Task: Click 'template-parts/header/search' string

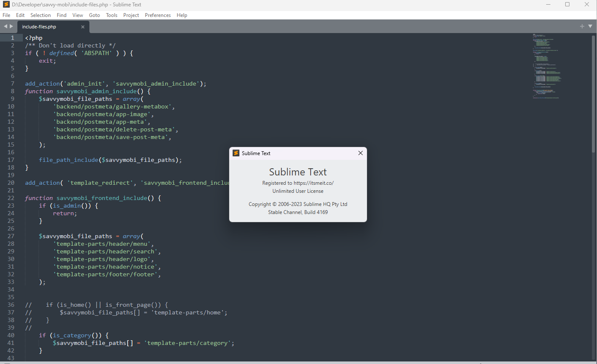Action: pos(105,251)
